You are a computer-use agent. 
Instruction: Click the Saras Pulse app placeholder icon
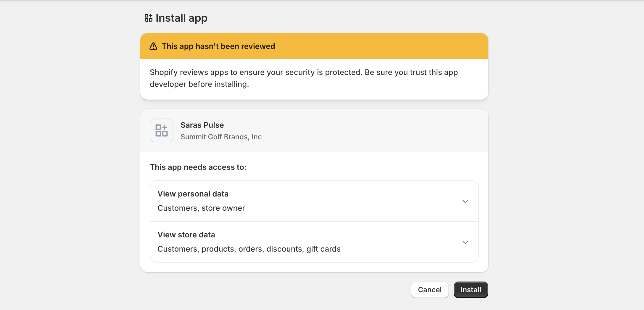161,130
